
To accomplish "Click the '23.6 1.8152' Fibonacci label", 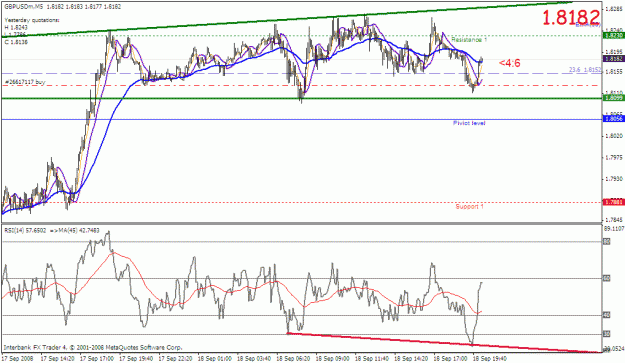I will point(585,70).
